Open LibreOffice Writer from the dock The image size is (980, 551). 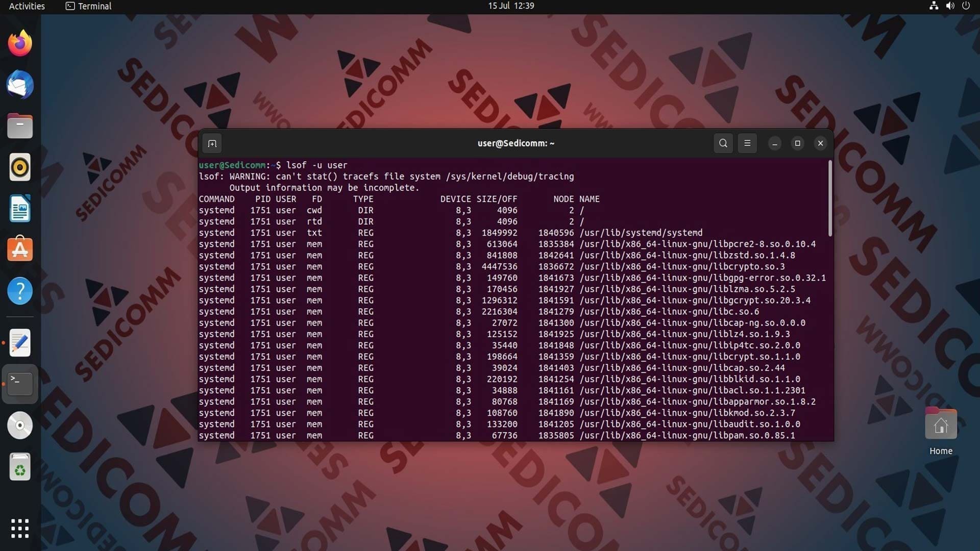(x=20, y=209)
